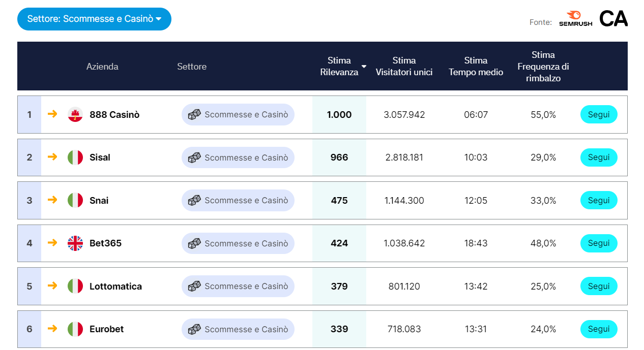644x350 pixels.
Task: Click the rank number 5 cell
Action: [29, 286]
